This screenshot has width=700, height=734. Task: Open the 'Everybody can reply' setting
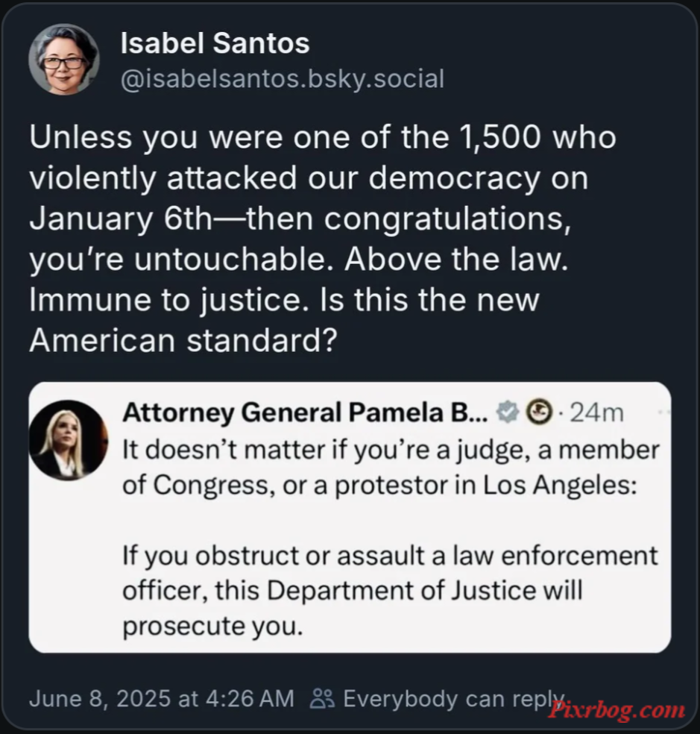pos(454,699)
